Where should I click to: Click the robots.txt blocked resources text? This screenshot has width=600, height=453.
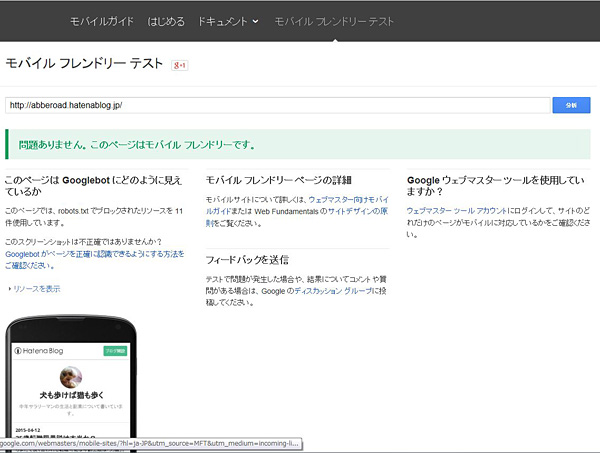[94, 217]
